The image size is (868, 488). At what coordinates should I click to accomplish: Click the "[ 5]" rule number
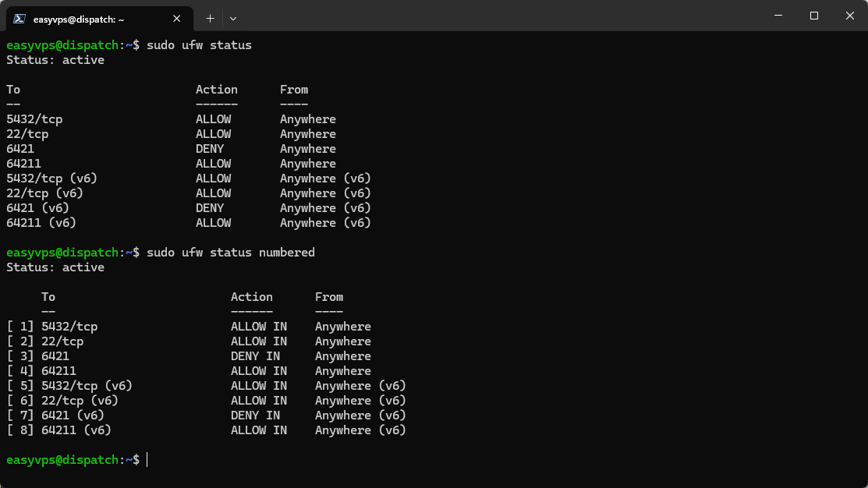(x=20, y=386)
